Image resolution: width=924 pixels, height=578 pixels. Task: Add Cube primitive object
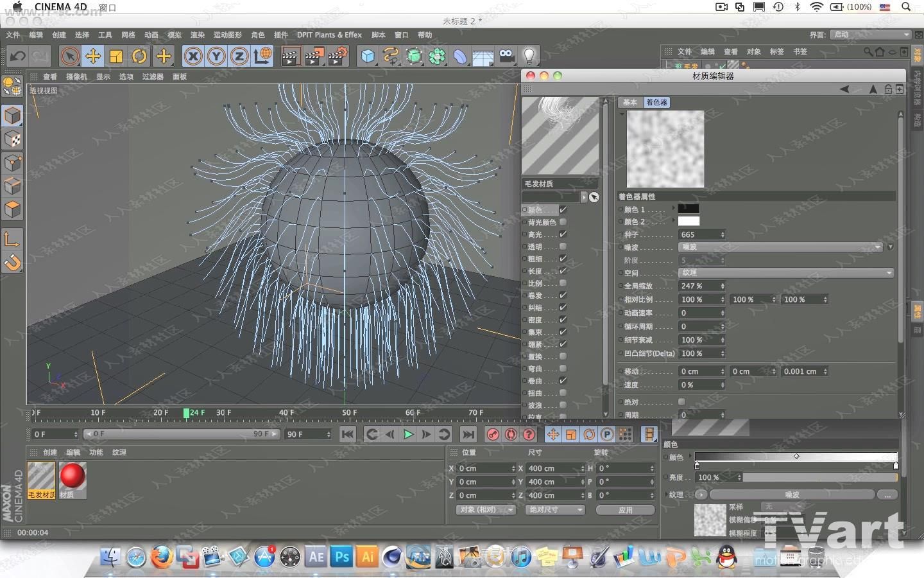coord(368,57)
